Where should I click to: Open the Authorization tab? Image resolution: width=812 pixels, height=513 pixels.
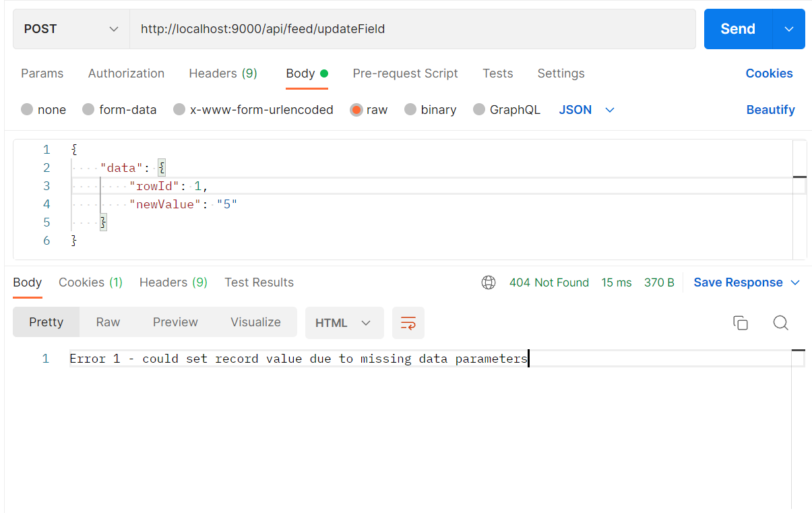(126, 73)
